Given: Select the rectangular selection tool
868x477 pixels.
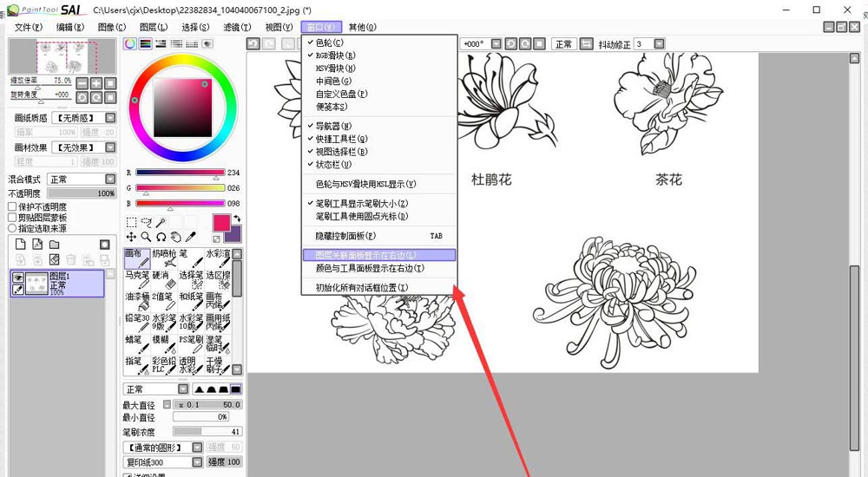Looking at the screenshot, I should (x=131, y=222).
